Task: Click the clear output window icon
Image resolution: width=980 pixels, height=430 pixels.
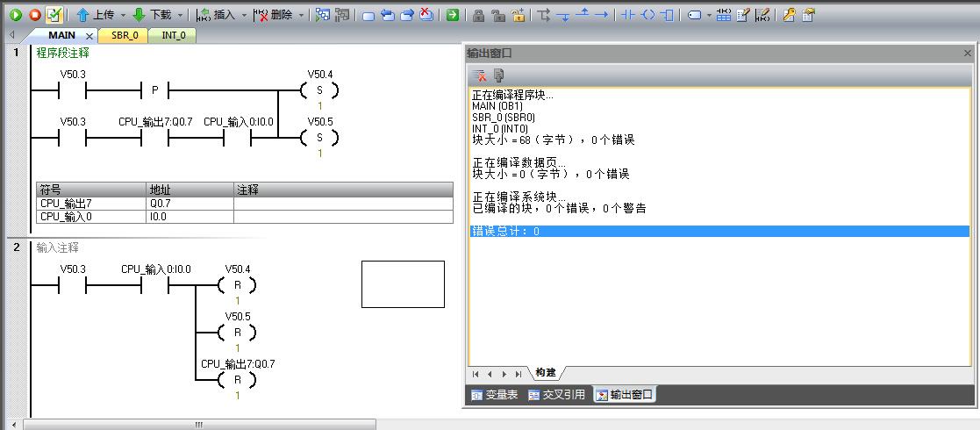Action: (x=480, y=75)
